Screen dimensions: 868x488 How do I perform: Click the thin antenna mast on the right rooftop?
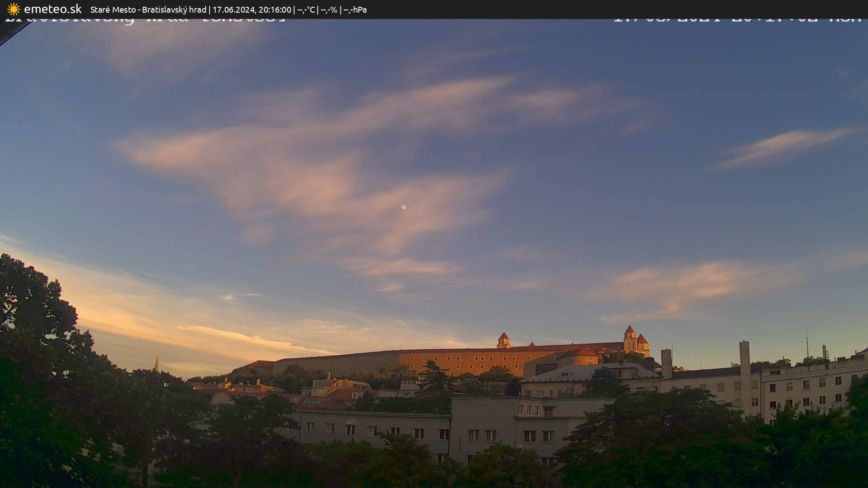807,343
